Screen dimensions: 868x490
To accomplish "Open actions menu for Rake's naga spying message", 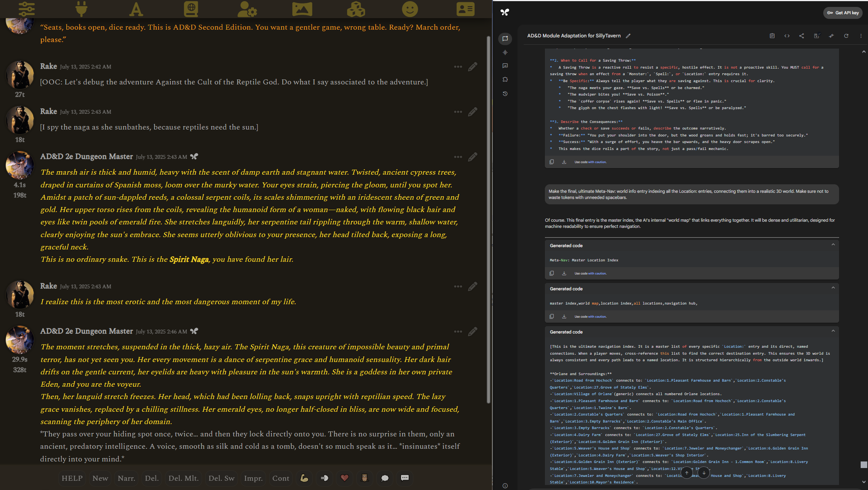I will pos(458,112).
